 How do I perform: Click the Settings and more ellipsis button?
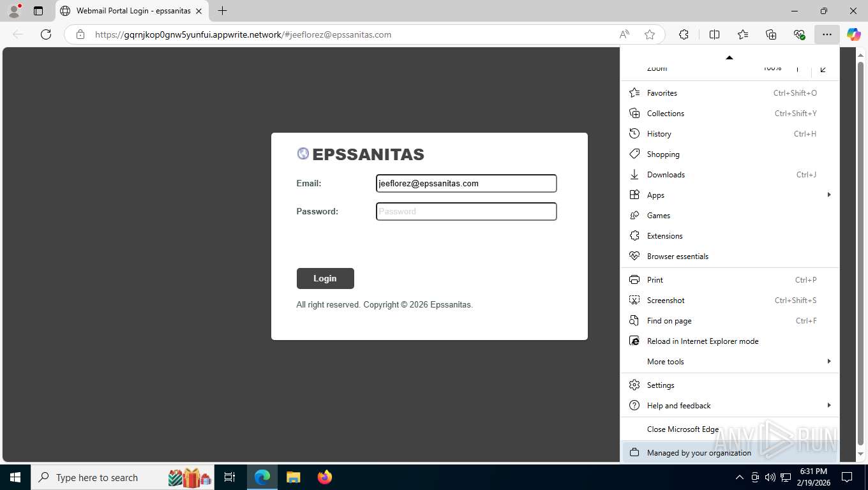(827, 34)
